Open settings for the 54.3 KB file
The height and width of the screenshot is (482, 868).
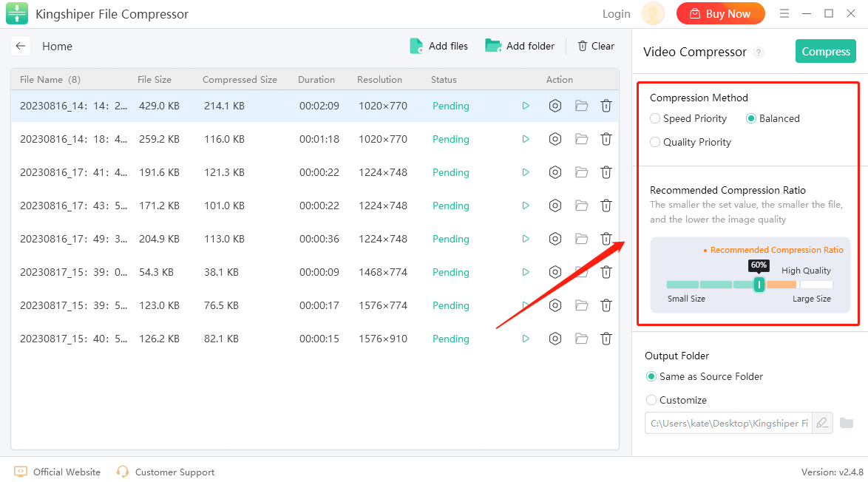(x=555, y=272)
